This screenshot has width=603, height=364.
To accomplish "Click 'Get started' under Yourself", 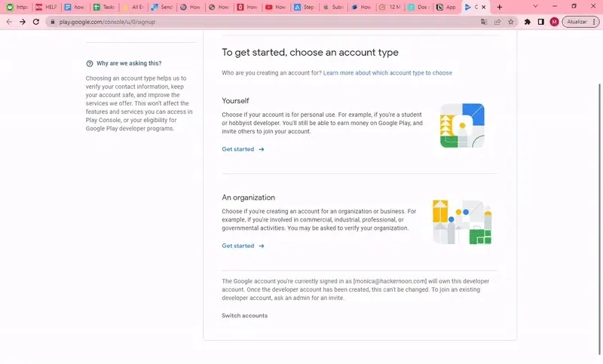I will [238, 149].
